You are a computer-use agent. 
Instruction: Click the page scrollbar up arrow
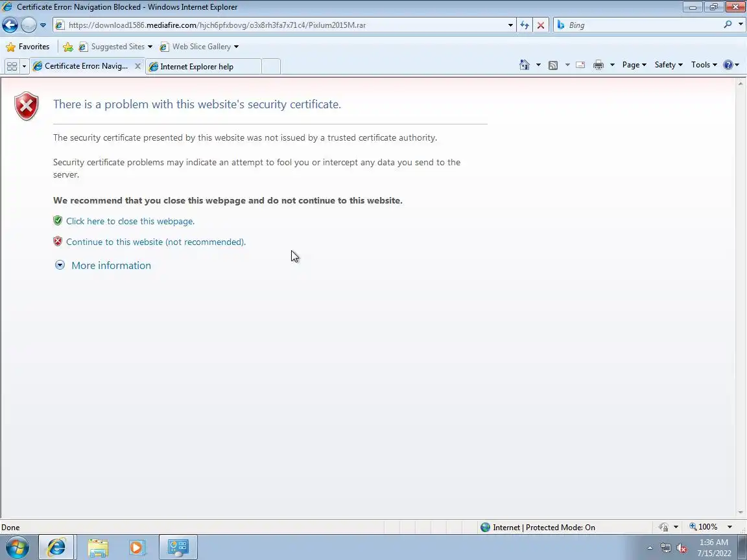point(741,84)
